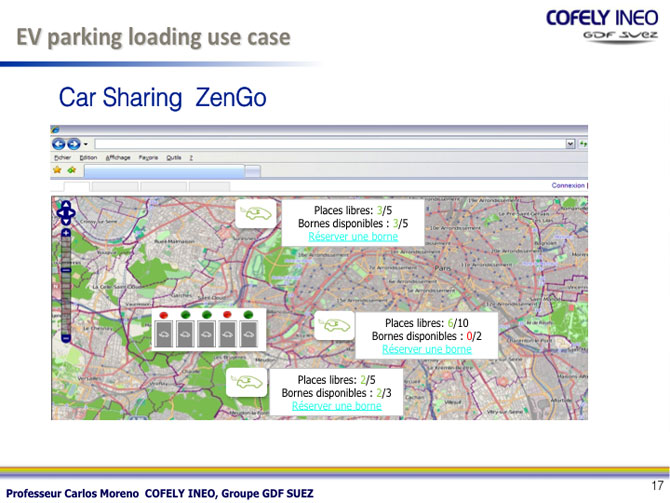This screenshot has width=670, height=503.
Task: Click the Internet Explorer logo in title bar
Action: pyautogui.click(x=55, y=129)
